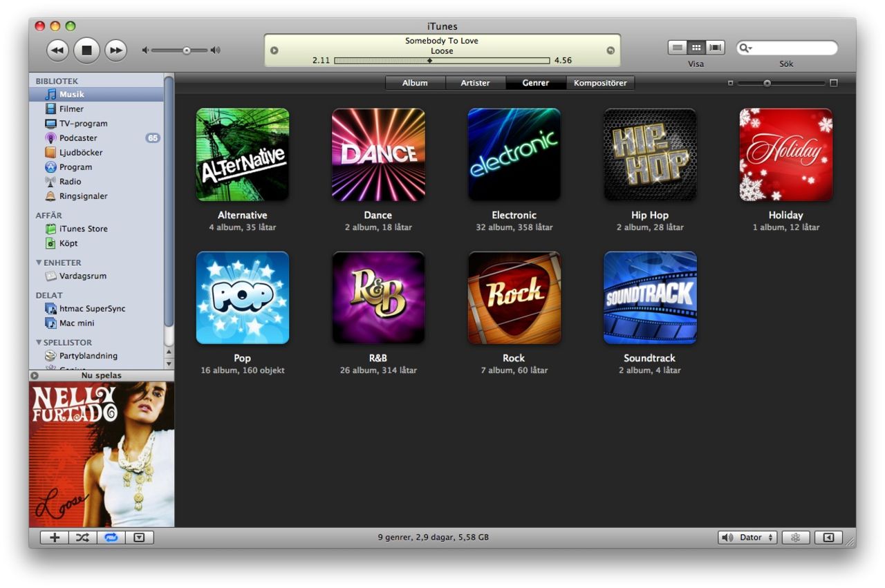
Task: Collapse the SPELLISTOR section
Action: pos(39,342)
